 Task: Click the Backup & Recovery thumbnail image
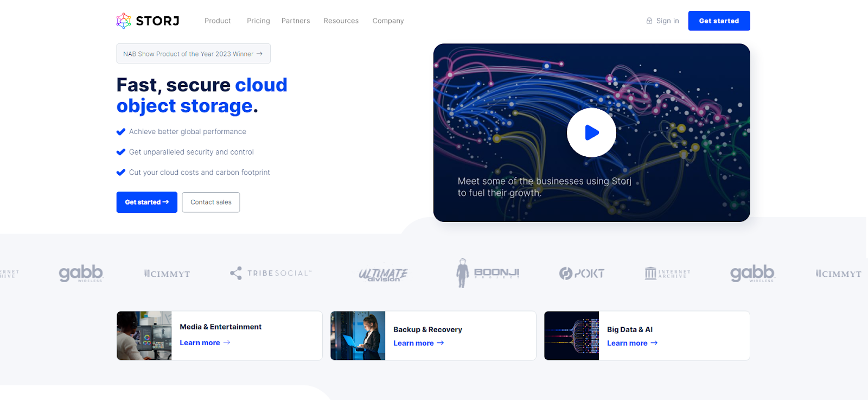pos(358,335)
